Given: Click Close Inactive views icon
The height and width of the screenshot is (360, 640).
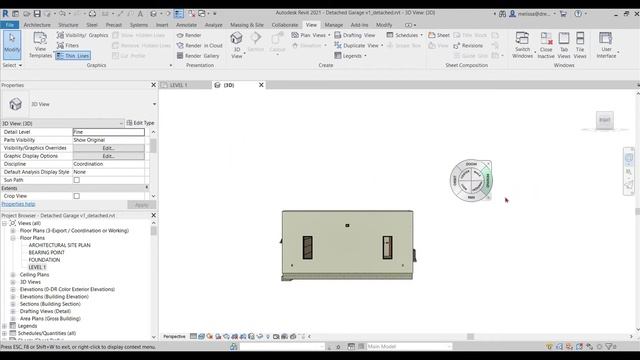Looking at the screenshot, I should pyautogui.click(x=546, y=45).
